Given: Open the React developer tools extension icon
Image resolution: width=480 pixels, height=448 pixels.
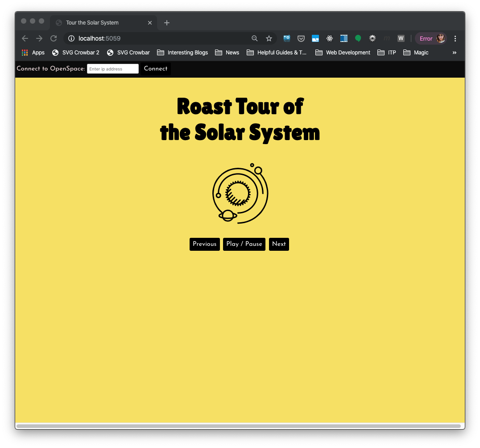Looking at the screenshot, I should (x=329, y=38).
